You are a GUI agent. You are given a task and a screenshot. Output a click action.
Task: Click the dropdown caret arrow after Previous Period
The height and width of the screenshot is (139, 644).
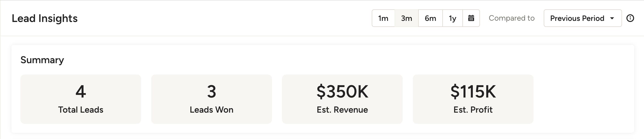tap(612, 18)
